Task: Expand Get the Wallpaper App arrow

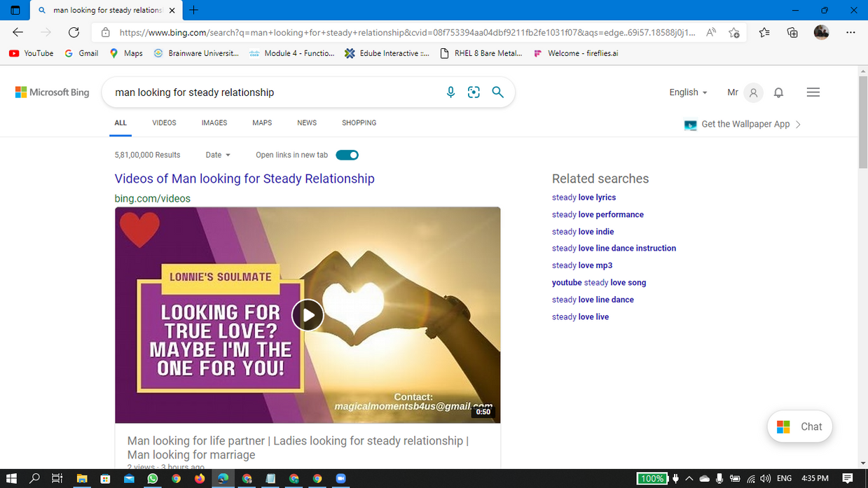Action: coord(798,124)
